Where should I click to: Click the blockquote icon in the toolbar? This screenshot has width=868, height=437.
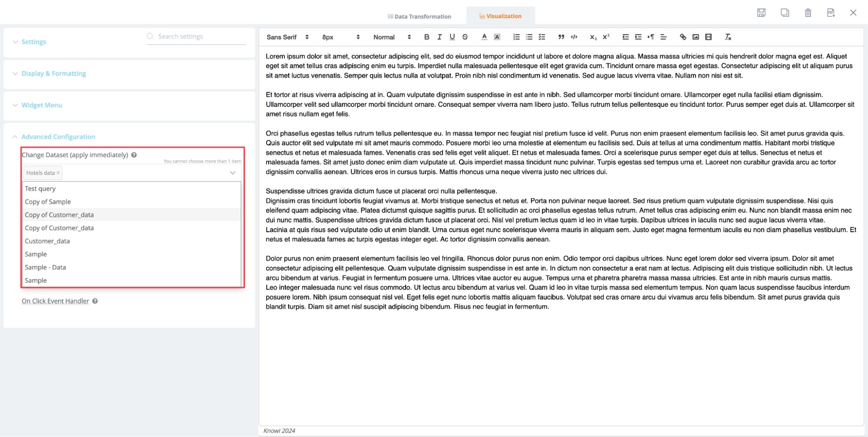pos(561,37)
